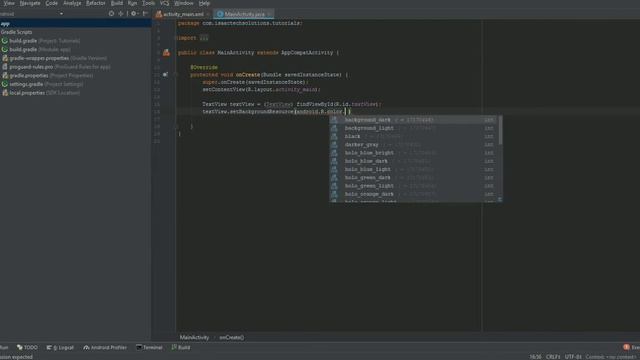Select holo_blue_light from the completion list
Screen dimensions: 640x360
(x=413, y=169)
